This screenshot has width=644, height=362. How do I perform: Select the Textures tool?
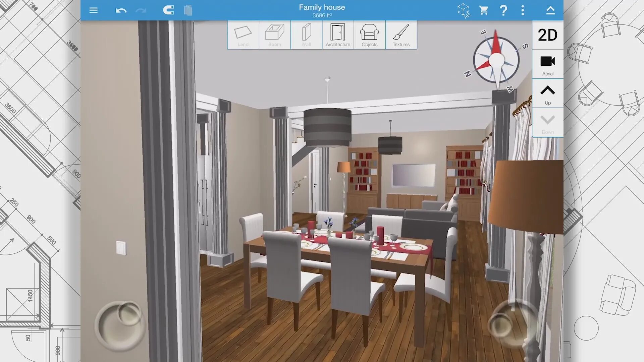pyautogui.click(x=401, y=35)
